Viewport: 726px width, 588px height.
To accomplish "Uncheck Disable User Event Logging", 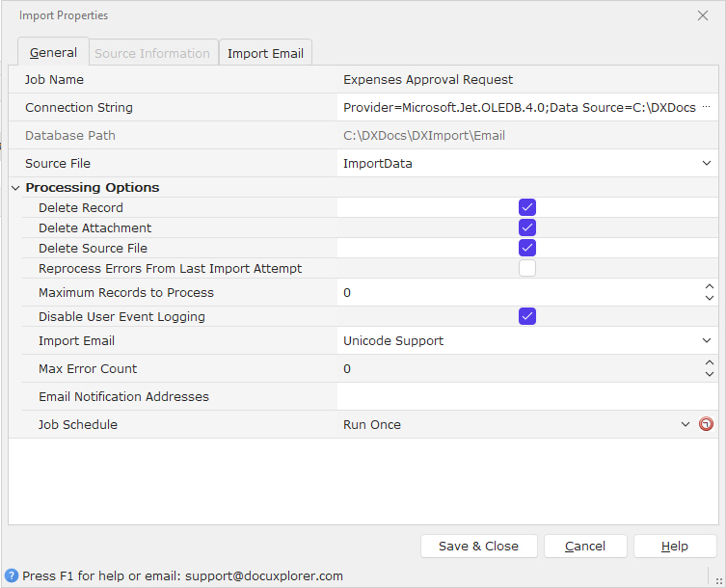I will coord(527,316).
